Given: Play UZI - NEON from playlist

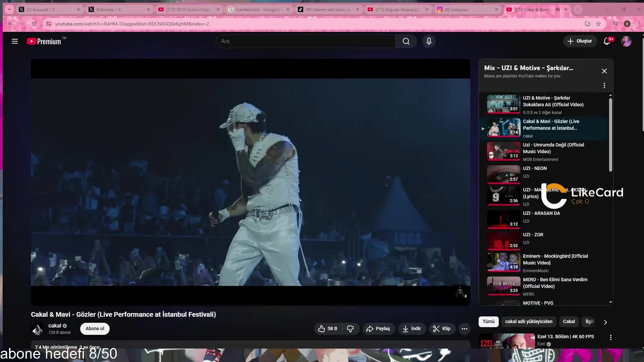Looking at the screenshot, I should click(546, 173).
